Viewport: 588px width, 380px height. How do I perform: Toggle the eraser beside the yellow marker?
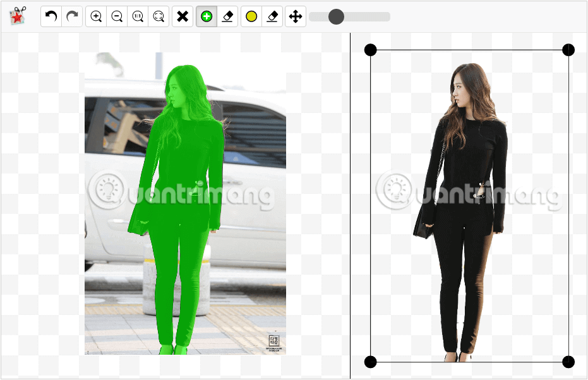(x=272, y=16)
